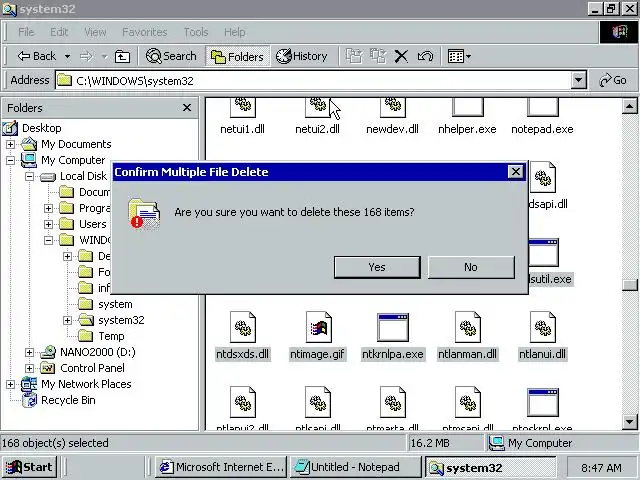
Task: Expand NANO2000 (D:) drive node
Action: pos(29,352)
